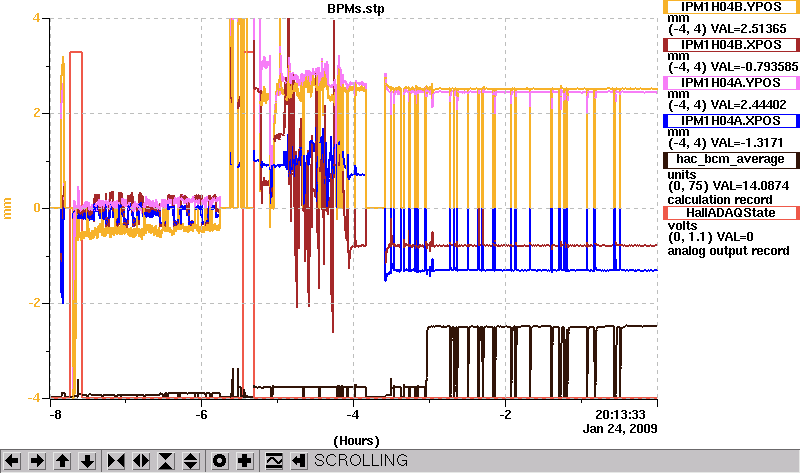
Task: Click the VAL=2.44402 readout
Action: pos(749,105)
